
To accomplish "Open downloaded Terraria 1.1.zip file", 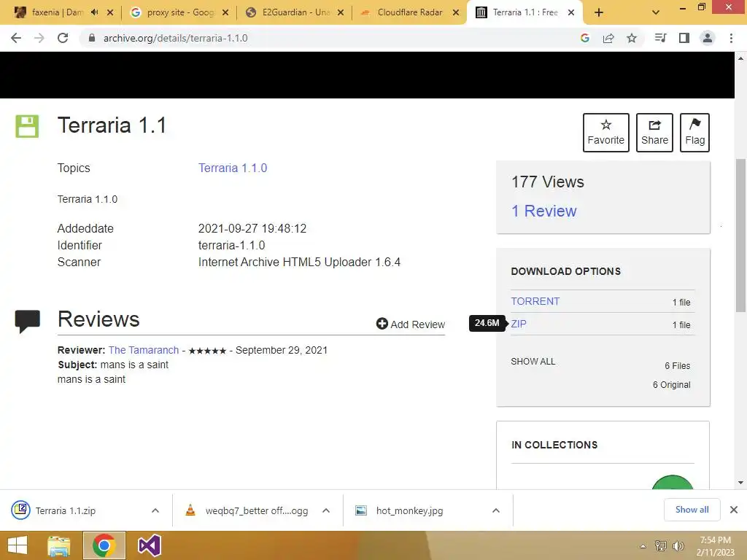I will pyautogui.click(x=65, y=510).
